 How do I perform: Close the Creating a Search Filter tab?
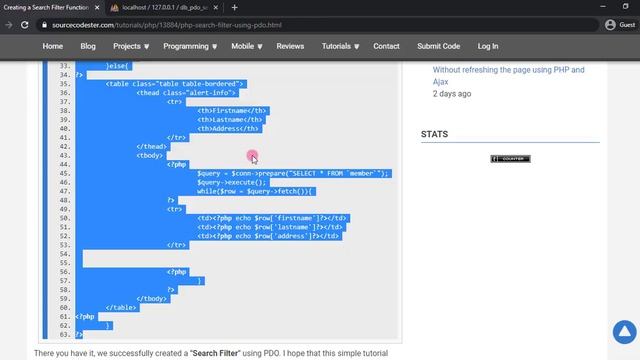[97, 7]
